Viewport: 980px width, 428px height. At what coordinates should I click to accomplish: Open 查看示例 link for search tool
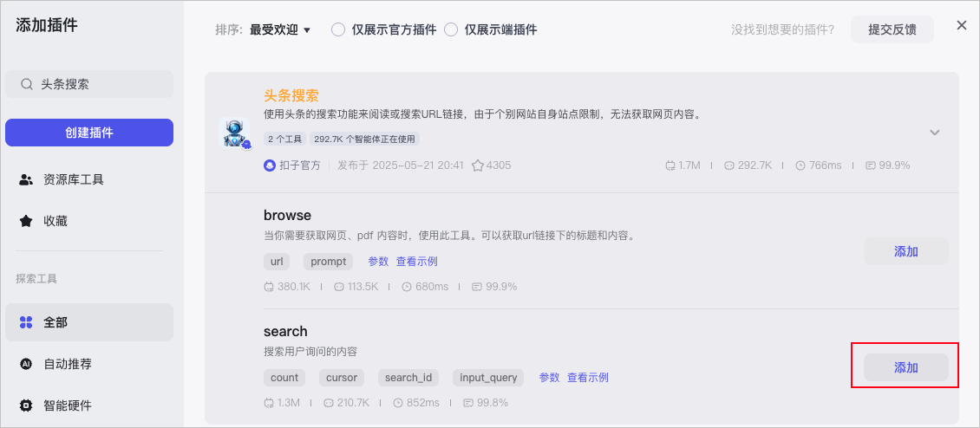588,378
